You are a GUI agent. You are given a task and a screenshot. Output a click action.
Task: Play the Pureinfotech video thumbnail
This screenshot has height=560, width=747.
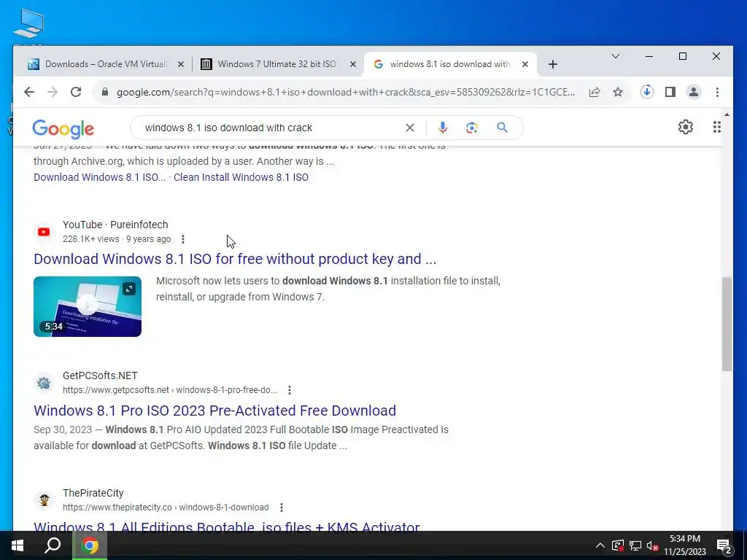tap(88, 307)
